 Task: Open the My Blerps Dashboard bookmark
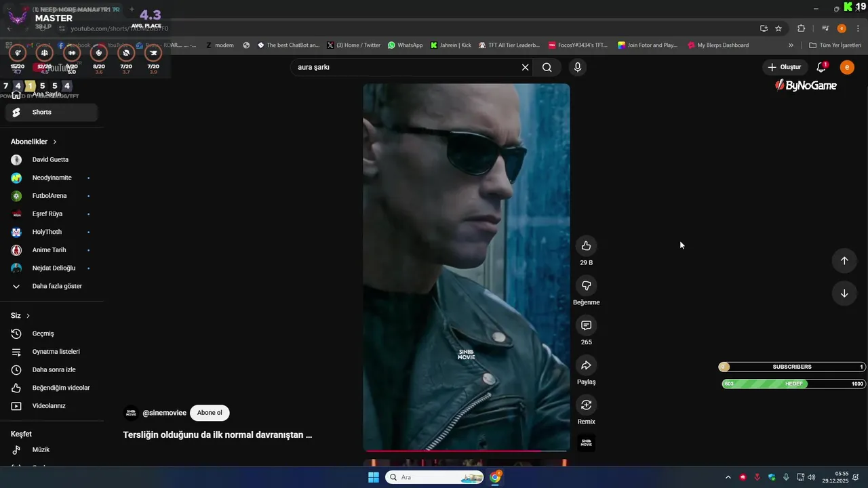coord(718,45)
